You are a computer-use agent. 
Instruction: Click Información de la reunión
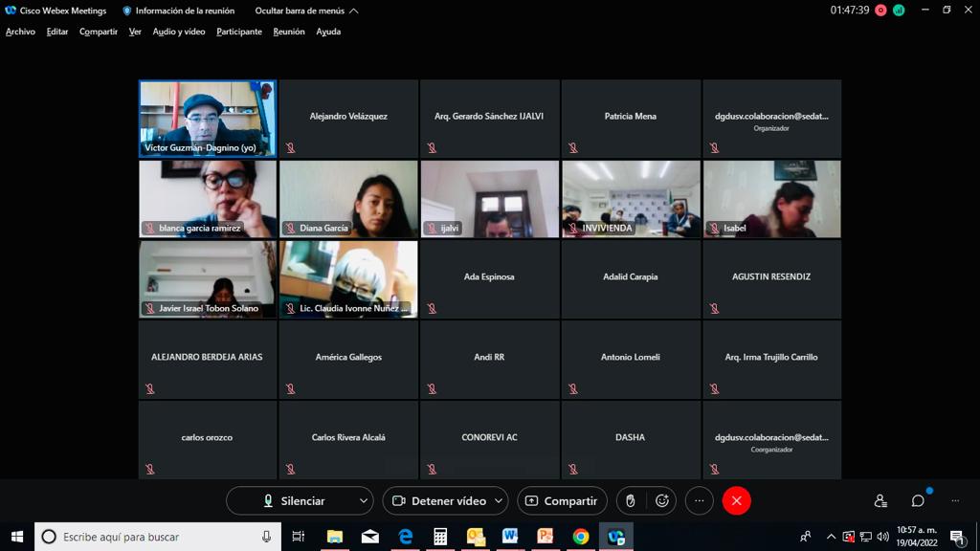(x=179, y=11)
